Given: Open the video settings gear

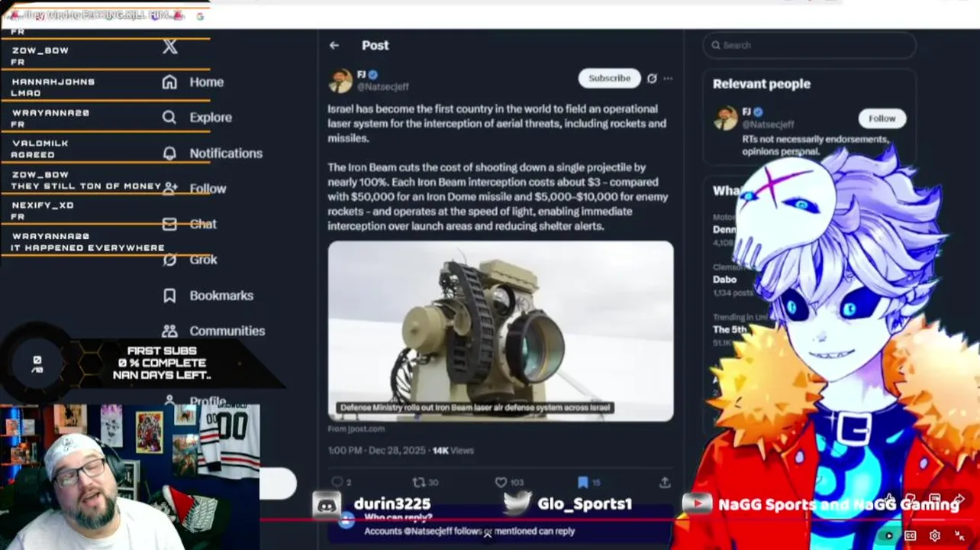Looking at the screenshot, I should click(934, 535).
